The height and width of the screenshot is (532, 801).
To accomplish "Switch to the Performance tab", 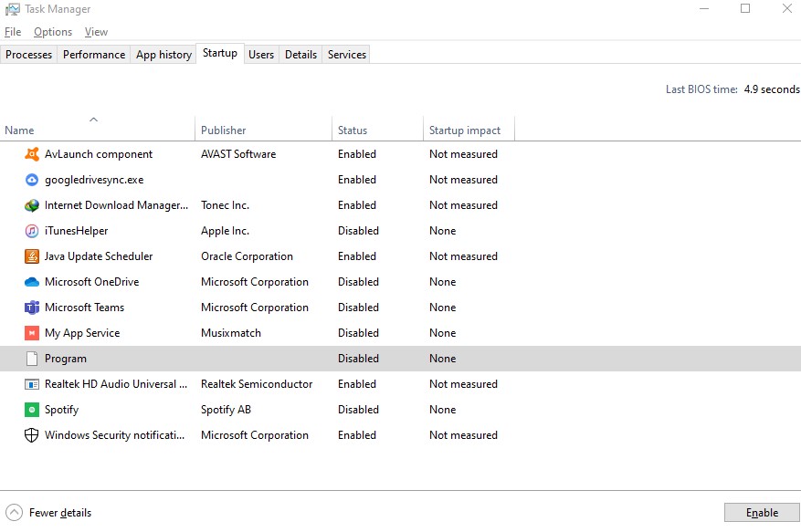I will (x=94, y=54).
